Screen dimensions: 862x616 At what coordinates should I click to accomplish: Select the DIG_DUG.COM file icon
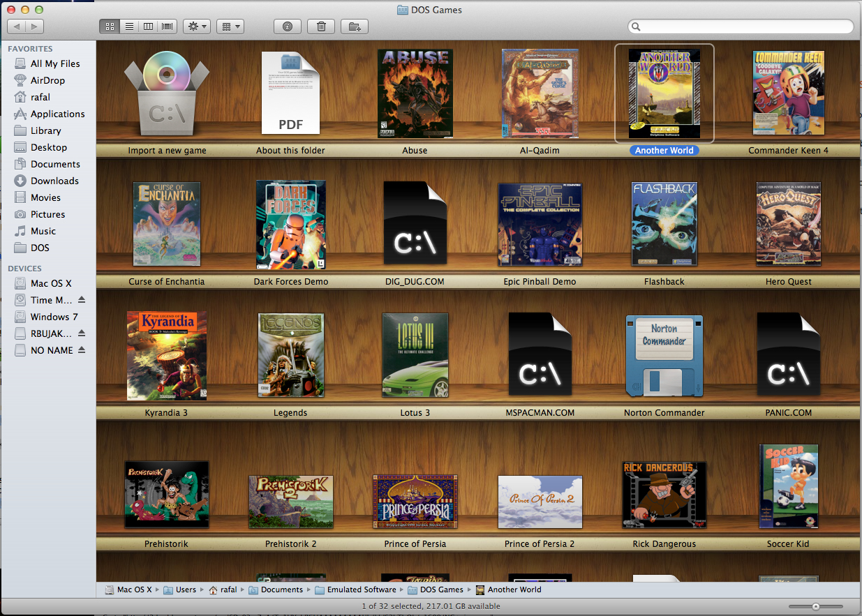click(415, 223)
